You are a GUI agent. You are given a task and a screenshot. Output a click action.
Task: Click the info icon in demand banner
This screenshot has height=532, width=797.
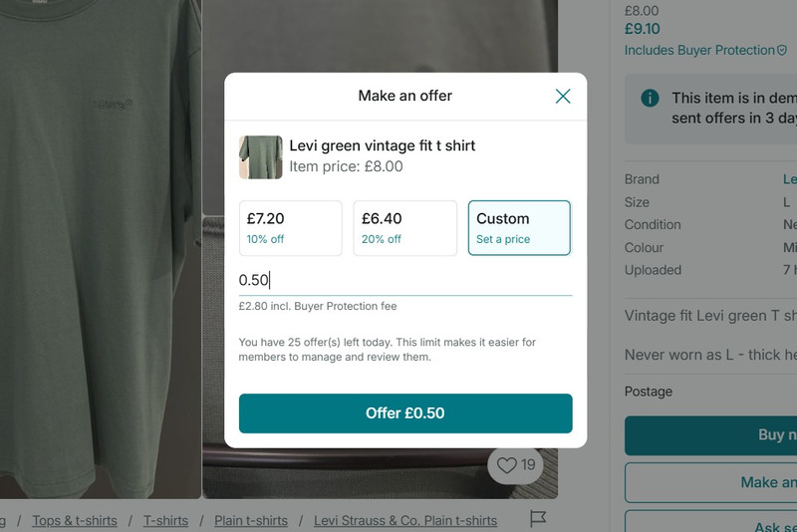tap(650, 98)
